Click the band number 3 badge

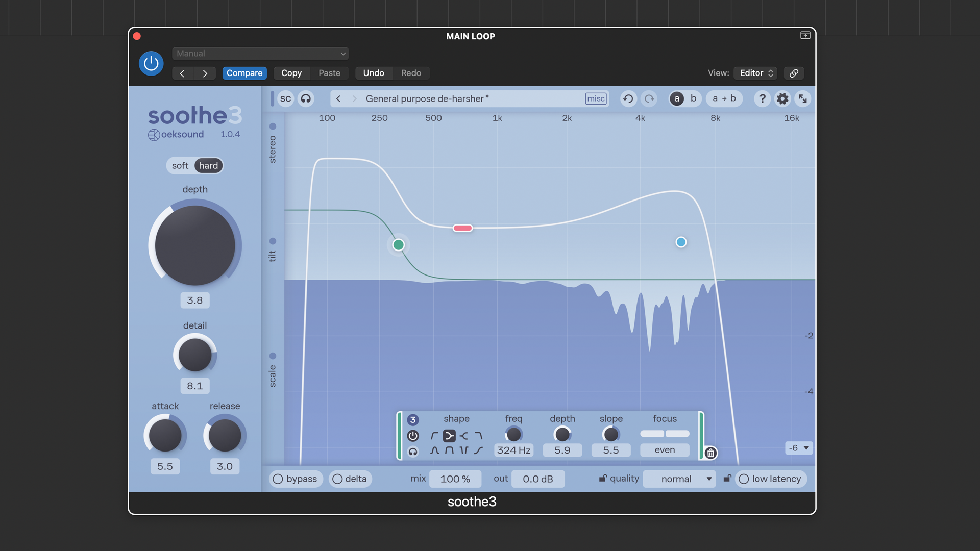[413, 420]
